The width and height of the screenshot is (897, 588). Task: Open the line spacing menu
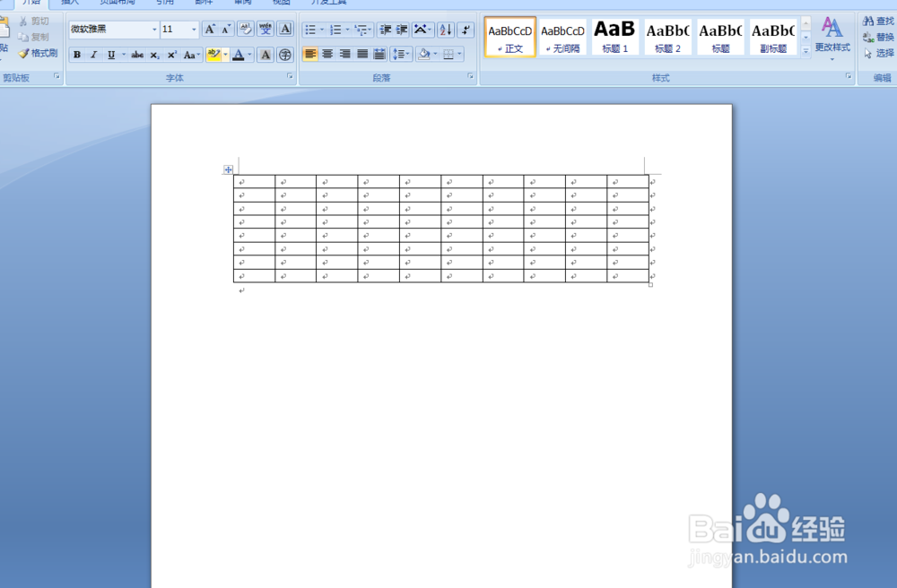[400, 55]
